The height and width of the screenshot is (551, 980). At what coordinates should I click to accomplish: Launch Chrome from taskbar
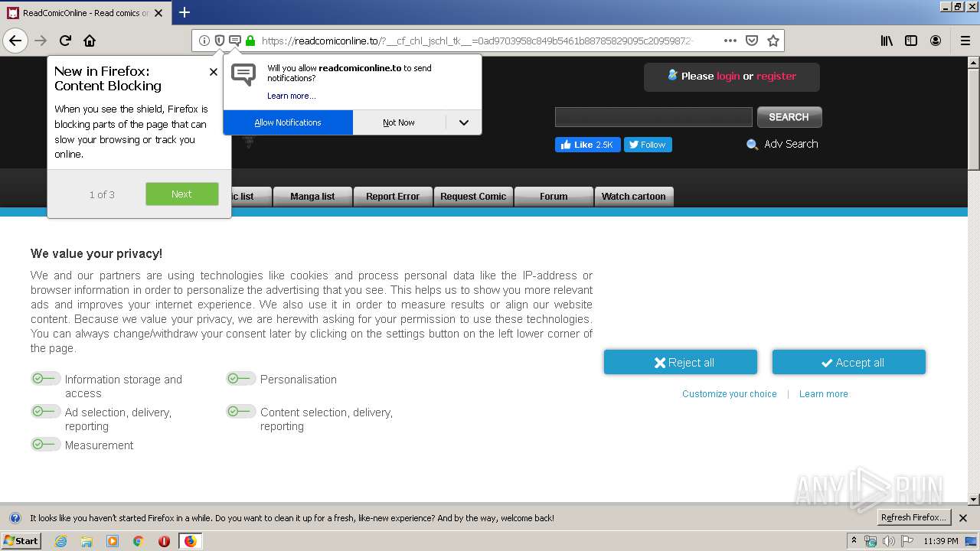(139, 541)
